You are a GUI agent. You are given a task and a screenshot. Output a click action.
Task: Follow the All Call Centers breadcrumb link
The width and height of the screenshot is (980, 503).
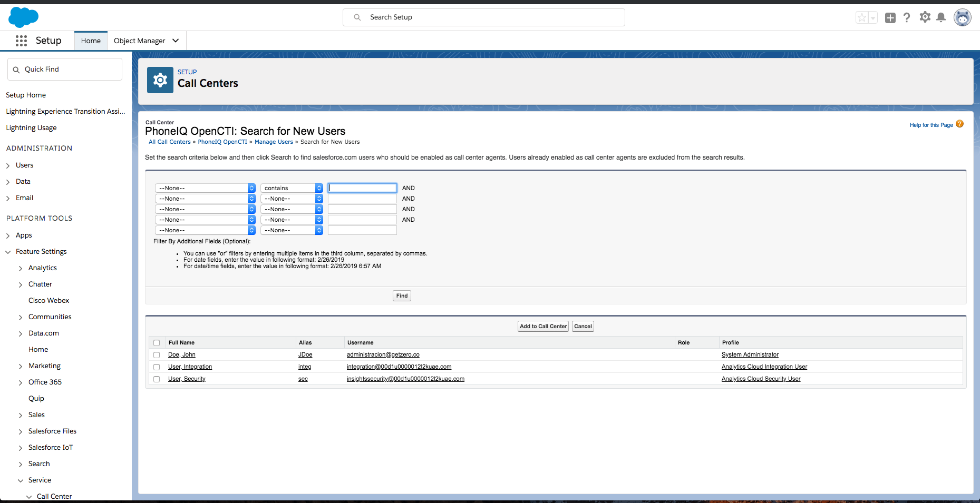(170, 142)
